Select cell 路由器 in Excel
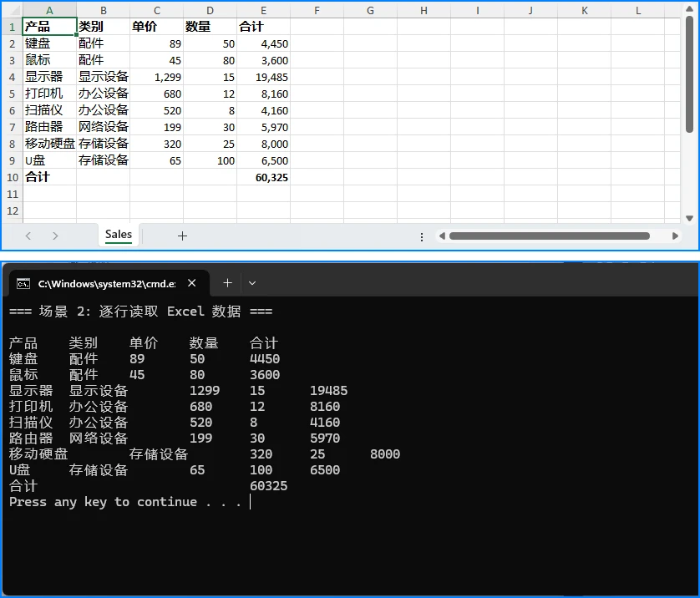The image size is (700, 598). pyautogui.click(x=49, y=127)
